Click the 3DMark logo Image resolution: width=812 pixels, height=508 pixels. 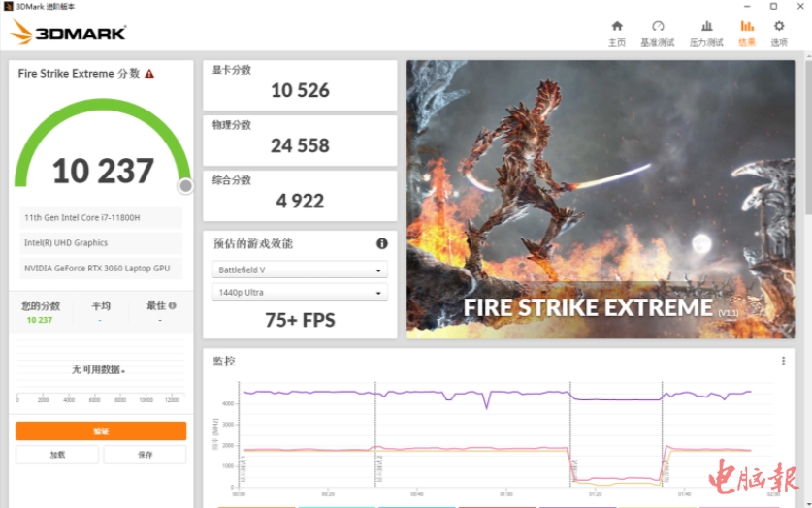pyautogui.click(x=68, y=33)
